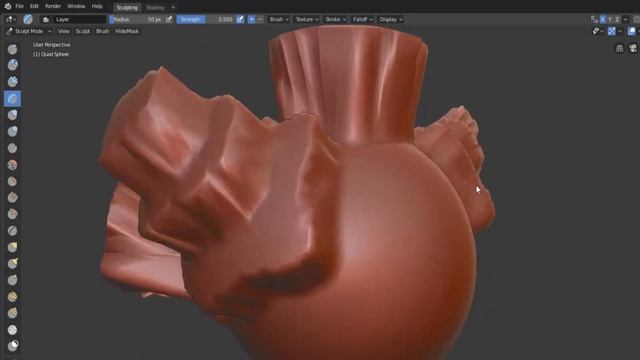Click the 'User Perspective' viewport label
The image size is (640, 360).
coord(51,45)
